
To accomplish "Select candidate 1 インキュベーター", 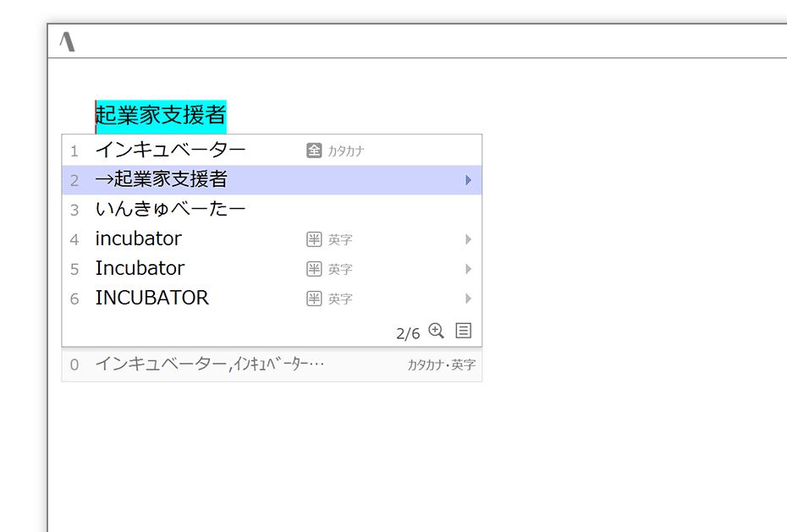I will 170,151.
